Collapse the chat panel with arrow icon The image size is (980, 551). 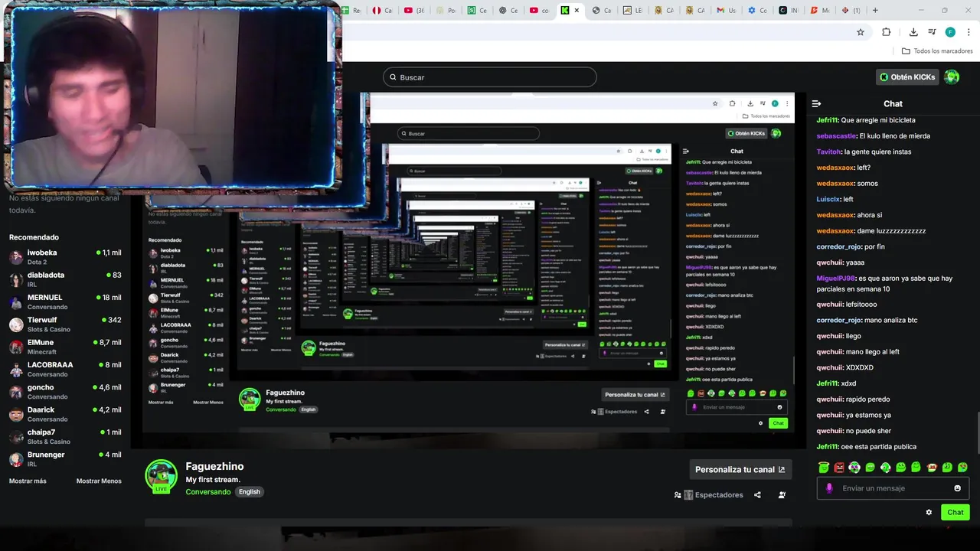click(x=816, y=103)
